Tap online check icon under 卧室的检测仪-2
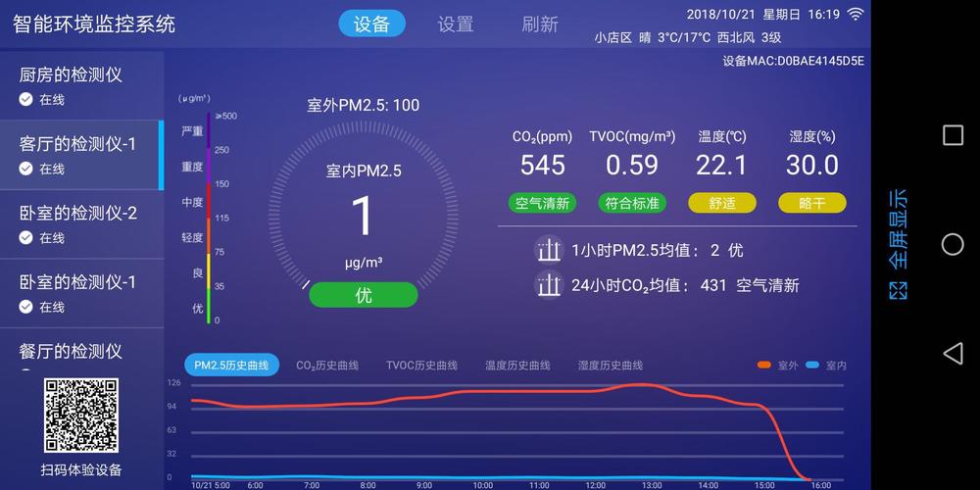Screen dimensions: 980x490 tap(25, 237)
